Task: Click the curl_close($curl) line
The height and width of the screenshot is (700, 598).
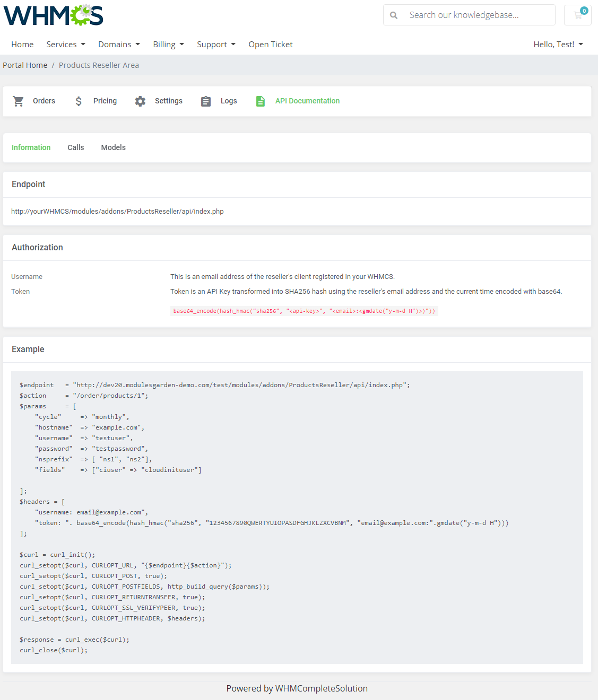Action: [54, 650]
